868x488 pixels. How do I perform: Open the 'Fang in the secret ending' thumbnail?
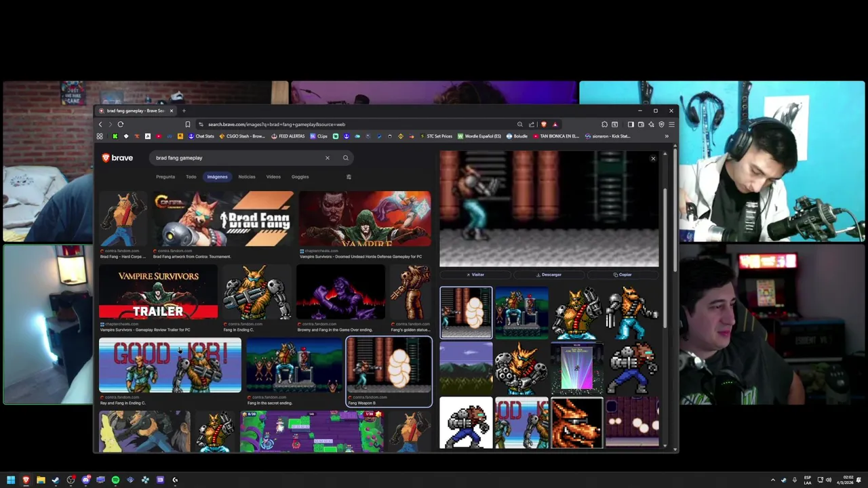(x=294, y=365)
